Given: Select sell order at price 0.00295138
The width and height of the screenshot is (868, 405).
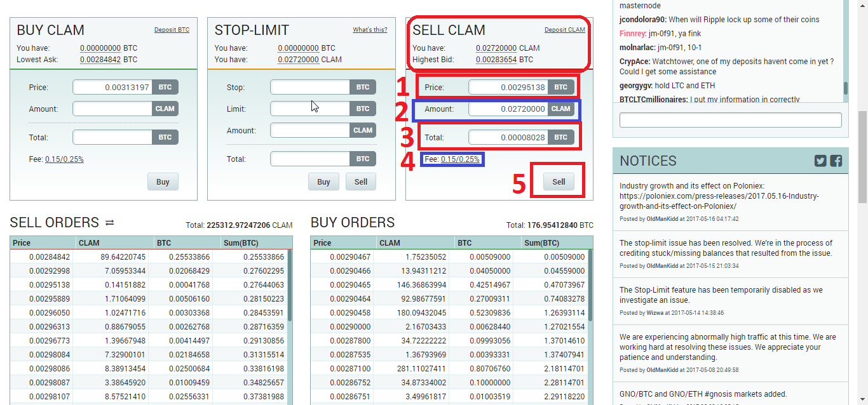Looking at the screenshot, I should (x=149, y=285).
